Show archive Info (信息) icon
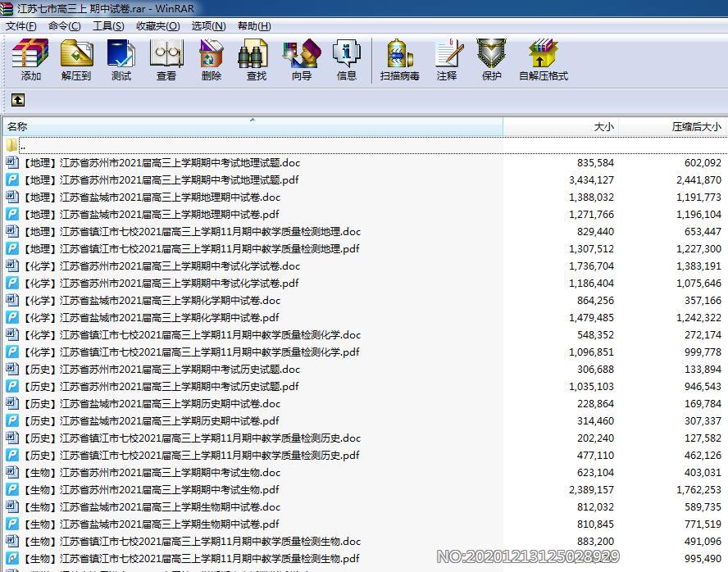Image resolution: width=728 pixels, height=572 pixels. pyautogui.click(x=346, y=60)
